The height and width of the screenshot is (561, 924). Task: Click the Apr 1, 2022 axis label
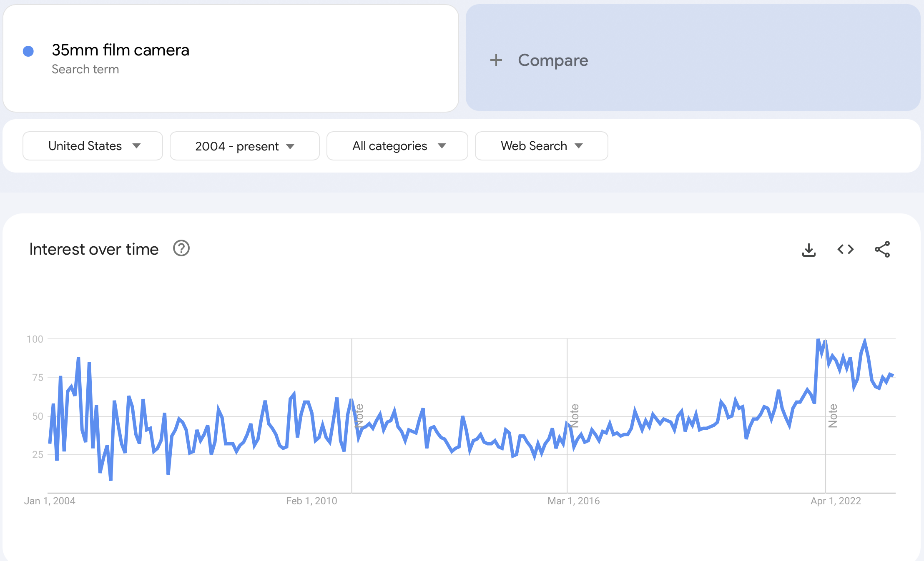836,501
